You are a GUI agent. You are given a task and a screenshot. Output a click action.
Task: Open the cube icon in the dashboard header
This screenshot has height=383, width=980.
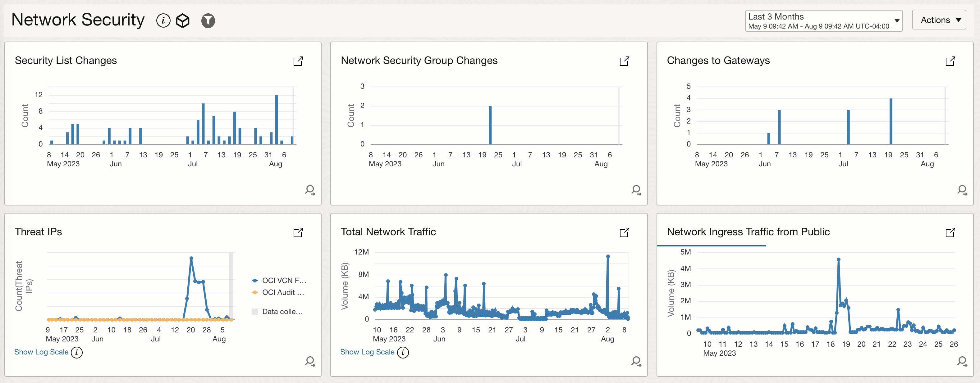click(183, 20)
